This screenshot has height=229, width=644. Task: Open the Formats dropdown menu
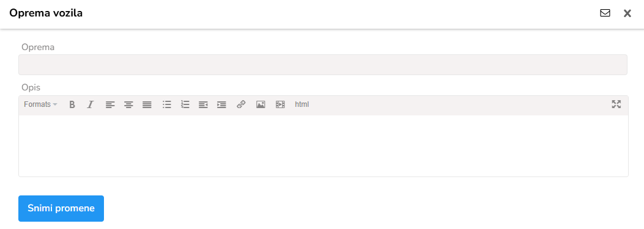pyautogui.click(x=40, y=104)
